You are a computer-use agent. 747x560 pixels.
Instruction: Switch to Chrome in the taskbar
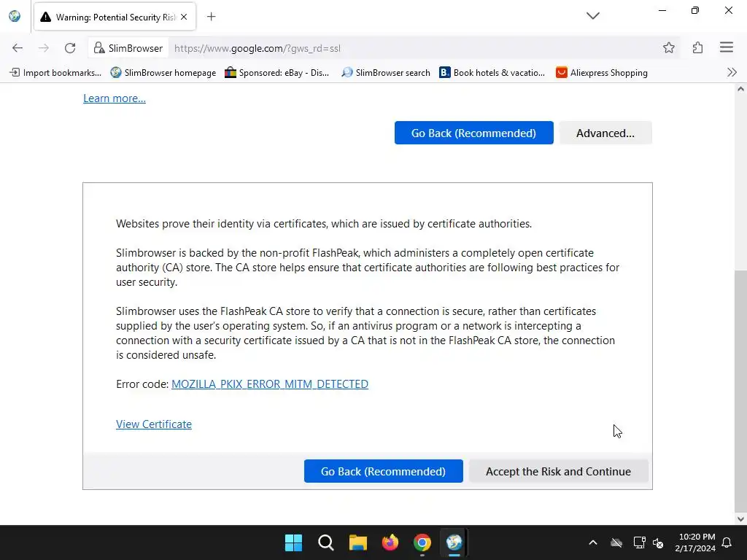point(422,542)
